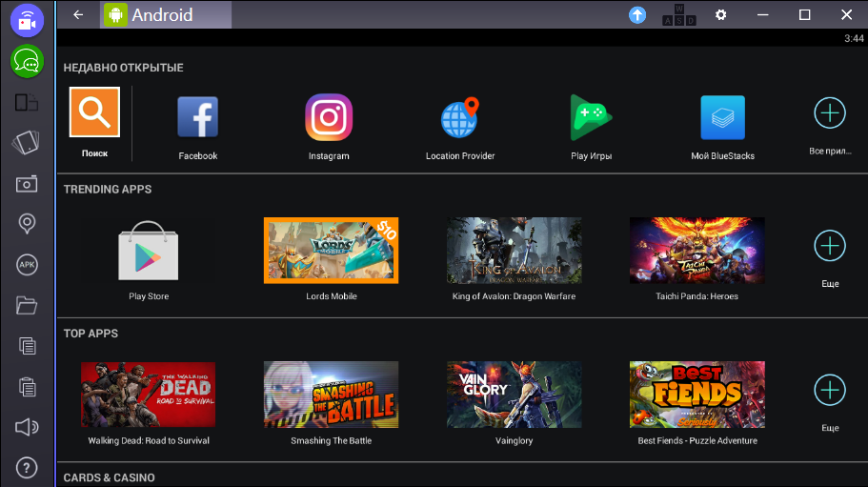This screenshot has height=487, width=868.
Task: Open the WASD keyboard controls icon
Action: coord(679,15)
